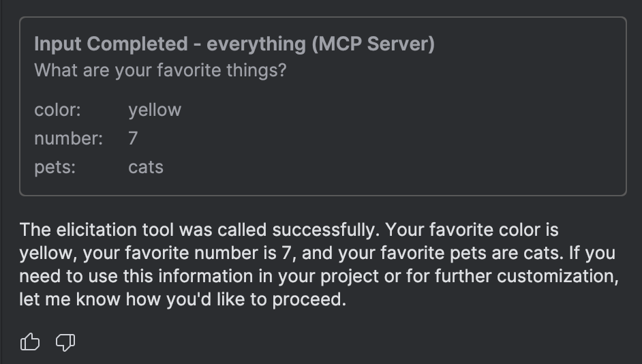Click the thumbs down icon
The image size is (642, 364).
65,342
